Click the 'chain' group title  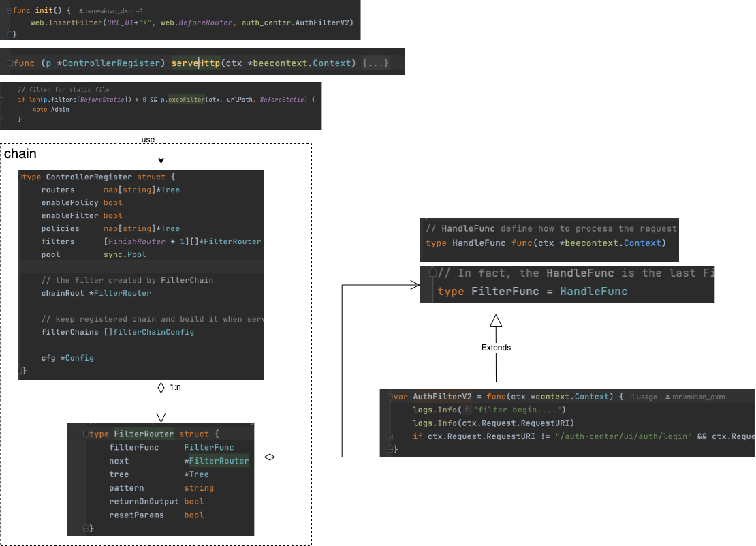click(20, 154)
